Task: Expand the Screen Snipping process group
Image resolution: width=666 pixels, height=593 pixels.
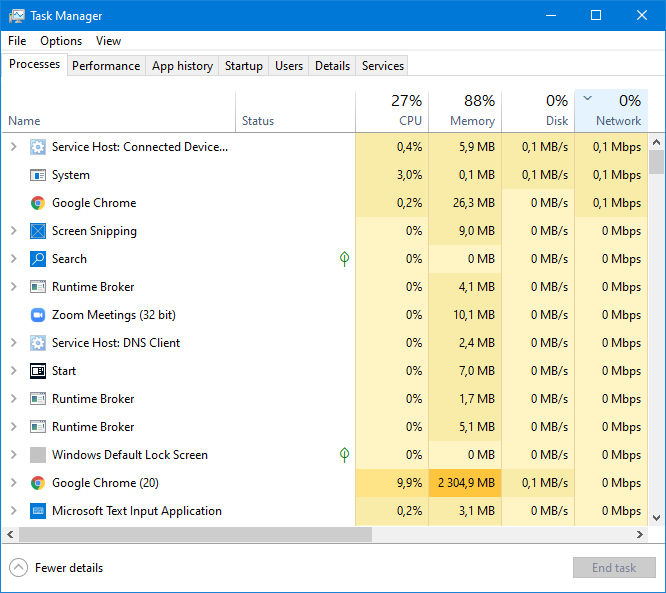Action: (x=14, y=231)
